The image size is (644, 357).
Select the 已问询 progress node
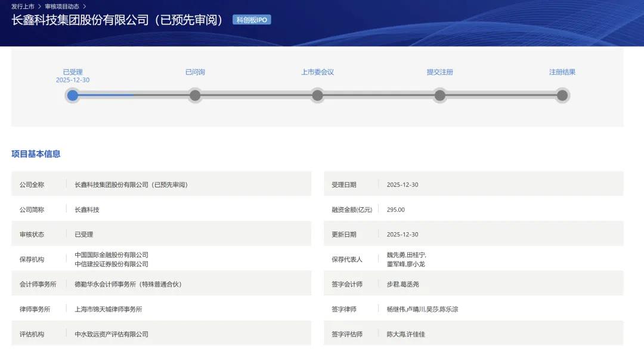[195, 96]
